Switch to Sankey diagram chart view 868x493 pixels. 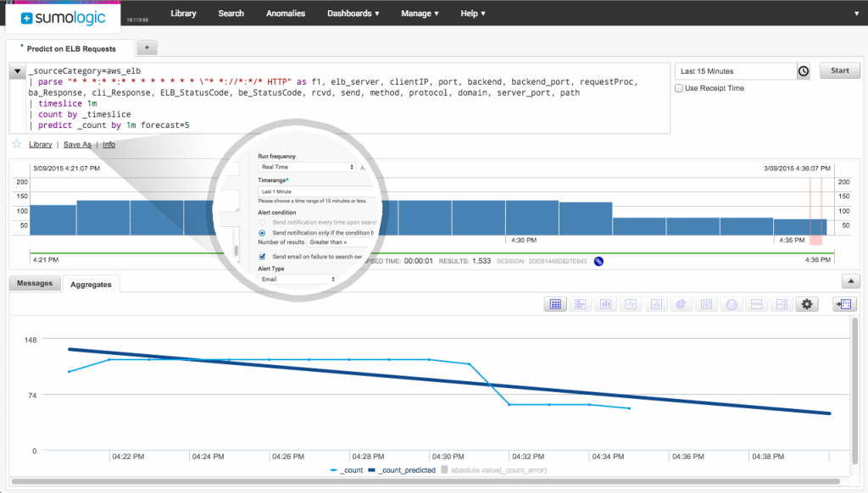pos(782,304)
